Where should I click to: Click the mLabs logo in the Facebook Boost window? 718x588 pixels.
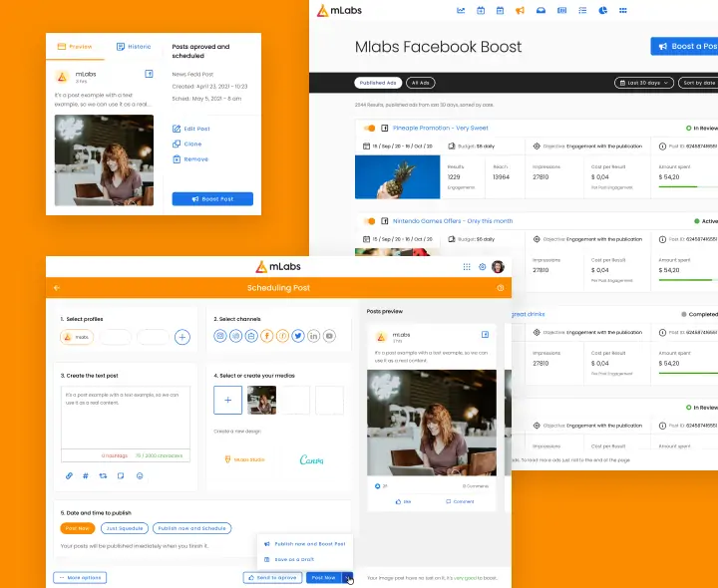click(x=339, y=10)
